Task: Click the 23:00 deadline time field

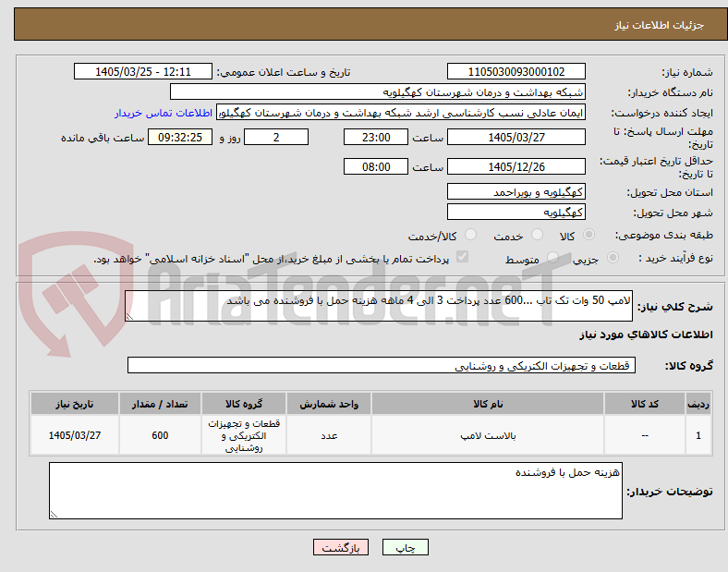Action: point(376,137)
